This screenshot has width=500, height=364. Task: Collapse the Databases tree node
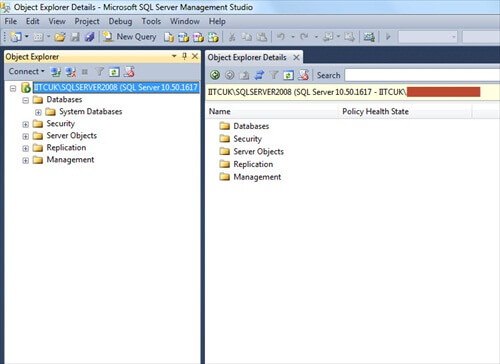pos(26,100)
